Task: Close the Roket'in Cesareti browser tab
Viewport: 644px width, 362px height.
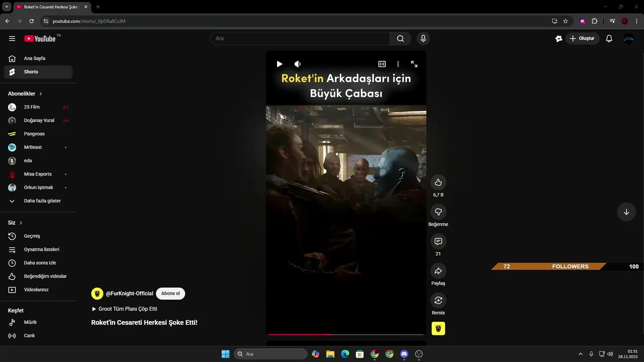Action: pyautogui.click(x=86, y=7)
